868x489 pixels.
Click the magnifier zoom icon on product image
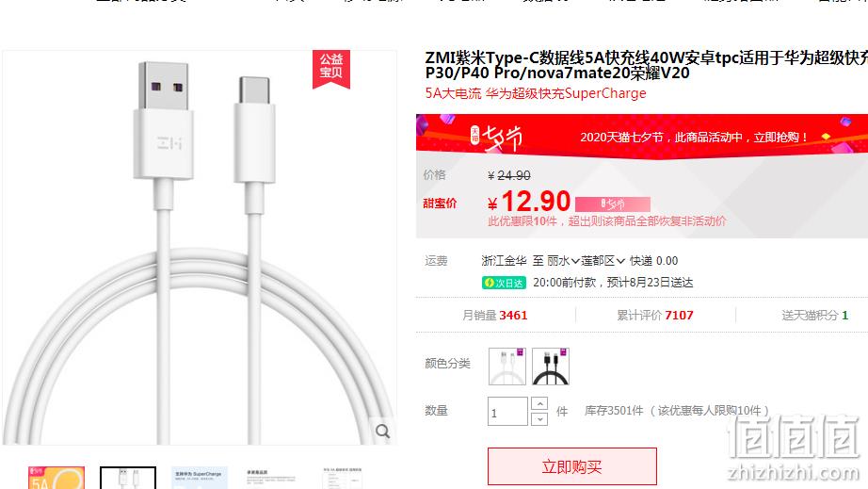click(382, 431)
